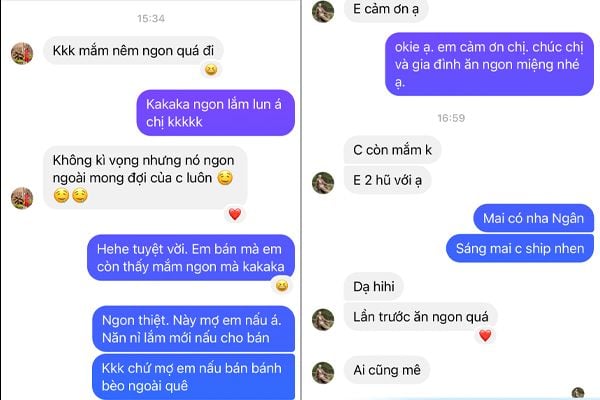Open avatar next to "Ai cũng mê"

(x=323, y=372)
